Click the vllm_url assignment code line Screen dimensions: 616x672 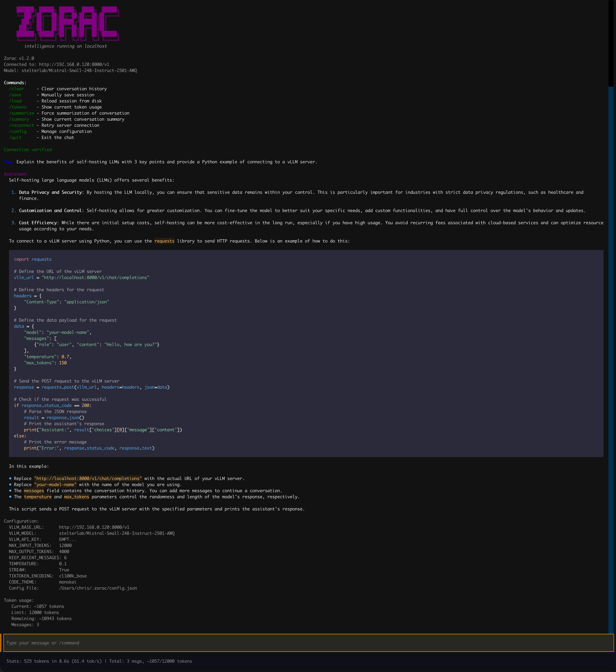(x=82, y=278)
